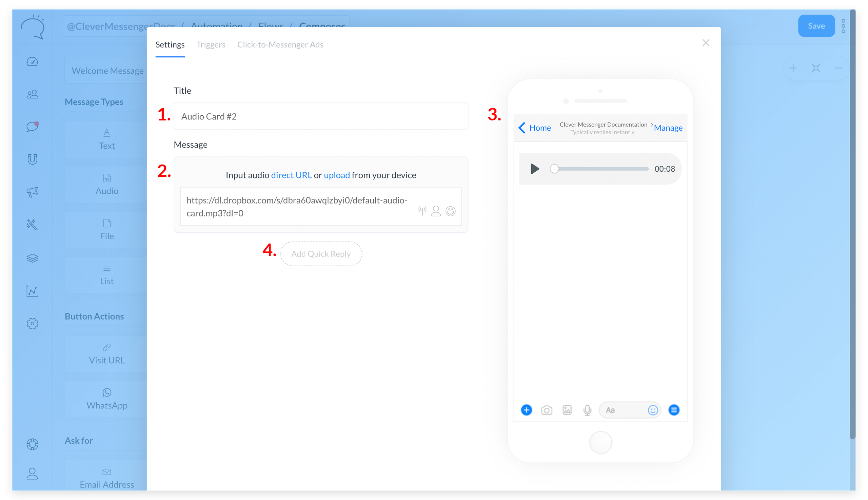Screen dimensions: 868x500
Task: Switch to Click-to-Messenger Ads tab
Action: (280, 45)
